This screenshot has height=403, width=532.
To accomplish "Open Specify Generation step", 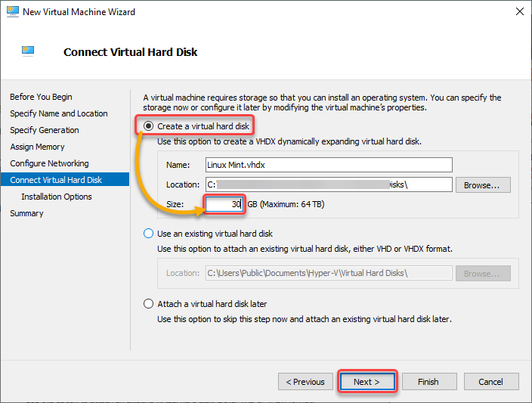I will pyautogui.click(x=45, y=130).
